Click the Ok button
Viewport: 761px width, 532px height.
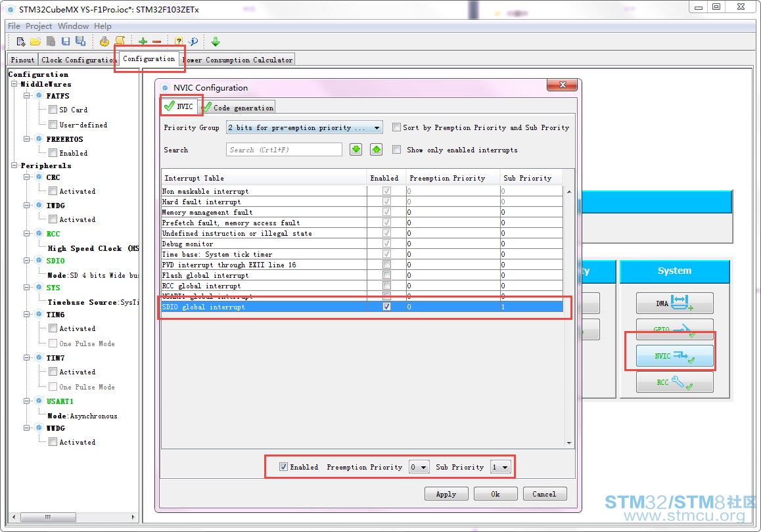pos(495,494)
